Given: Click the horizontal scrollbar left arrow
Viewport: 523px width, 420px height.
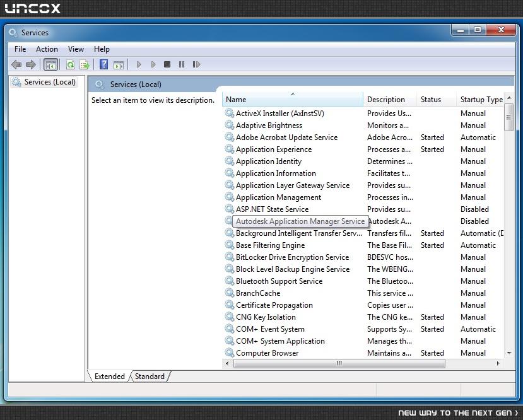Looking at the screenshot, I should (227, 363).
